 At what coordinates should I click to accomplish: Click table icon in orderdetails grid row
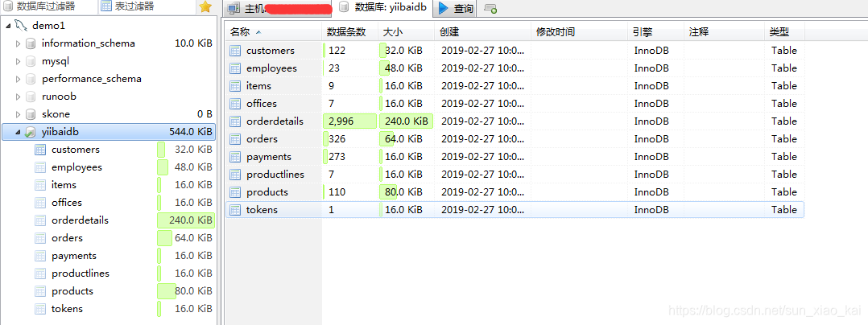tap(235, 121)
